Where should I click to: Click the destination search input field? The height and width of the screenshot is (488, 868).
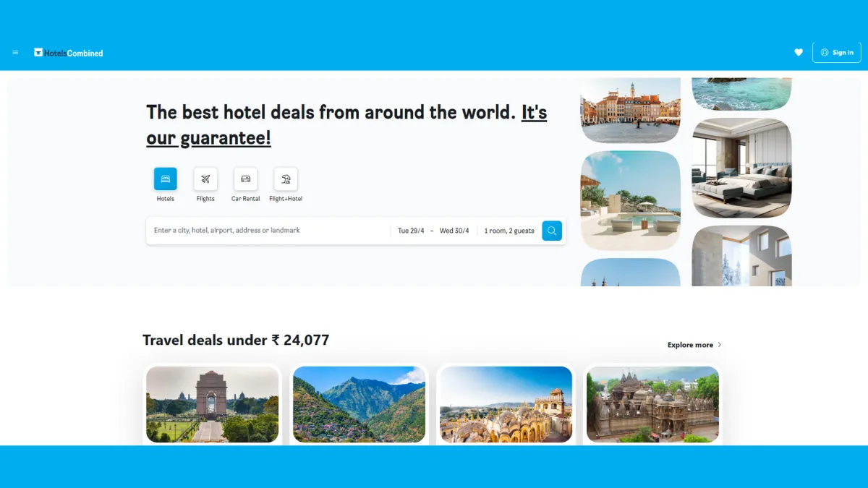[x=268, y=230]
